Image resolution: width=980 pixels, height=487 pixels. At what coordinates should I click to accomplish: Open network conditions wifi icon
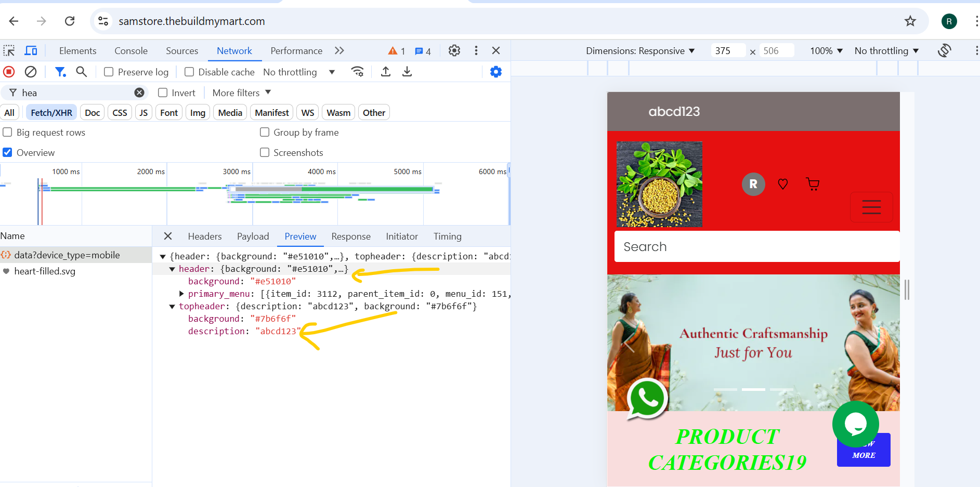tap(358, 72)
